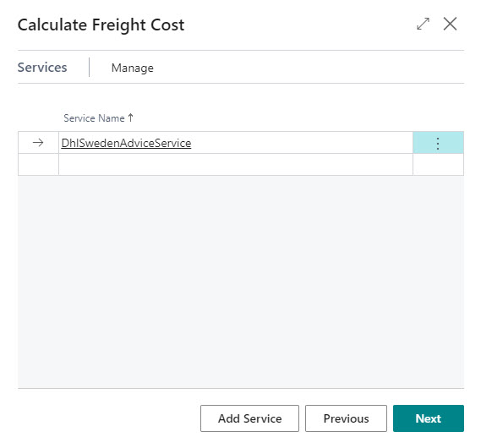This screenshot has width=481, height=448.
Task: Open the Manage menu
Action: point(133,68)
